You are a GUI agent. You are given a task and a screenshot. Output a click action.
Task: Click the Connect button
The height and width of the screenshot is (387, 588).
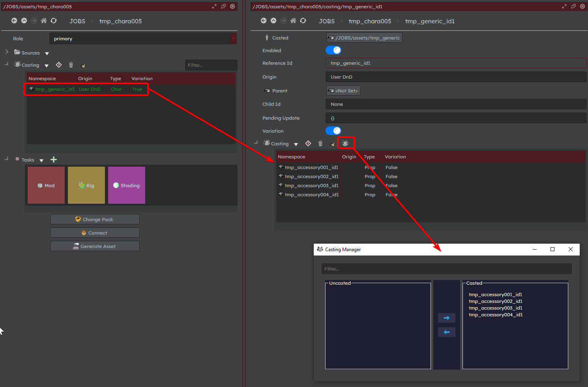coord(95,233)
